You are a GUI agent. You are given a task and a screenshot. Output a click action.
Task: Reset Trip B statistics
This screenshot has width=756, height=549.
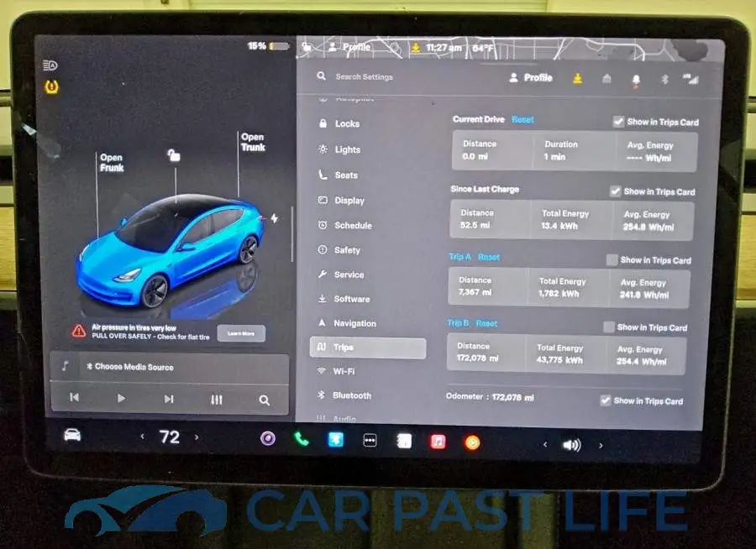click(x=486, y=323)
